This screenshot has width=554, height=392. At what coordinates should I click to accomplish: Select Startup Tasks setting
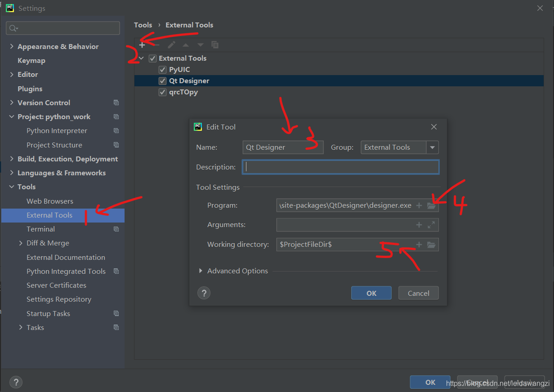click(48, 313)
